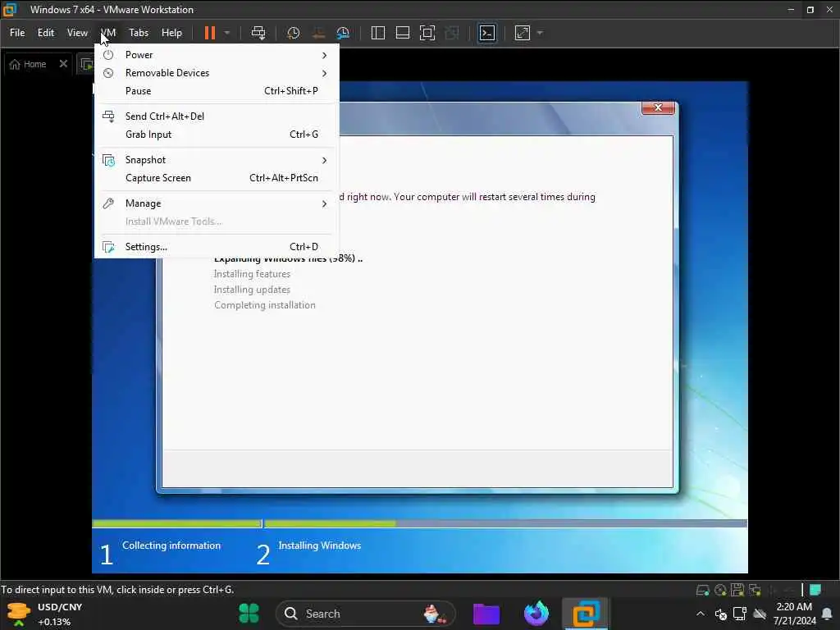The height and width of the screenshot is (630, 840).
Task: Click the console view toolbar icon
Action: pos(487,33)
